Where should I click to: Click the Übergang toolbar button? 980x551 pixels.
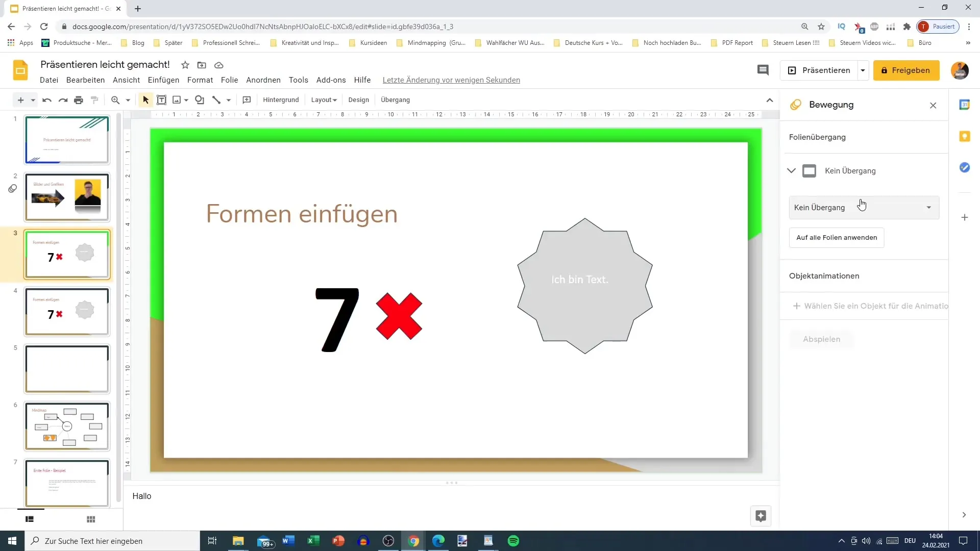[x=395, y=100]
